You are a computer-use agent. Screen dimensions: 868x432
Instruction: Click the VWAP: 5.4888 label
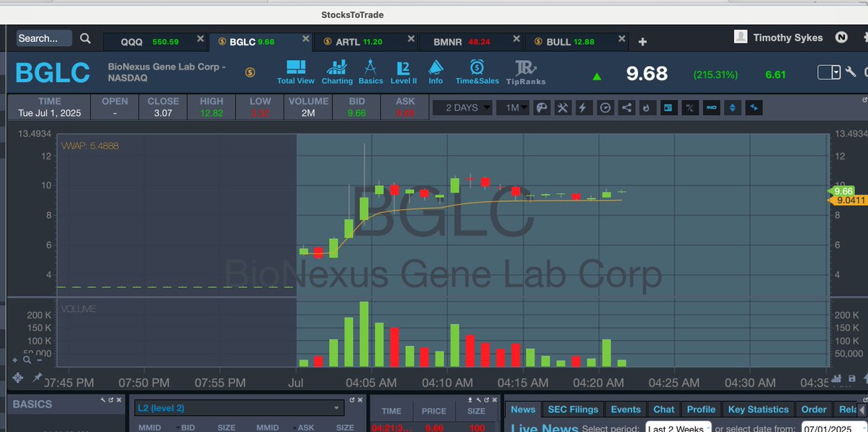tap(90, 145)
